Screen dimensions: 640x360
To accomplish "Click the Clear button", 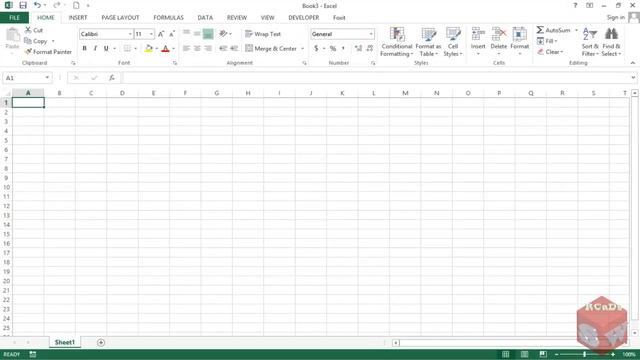I will [x=550, y=52].
